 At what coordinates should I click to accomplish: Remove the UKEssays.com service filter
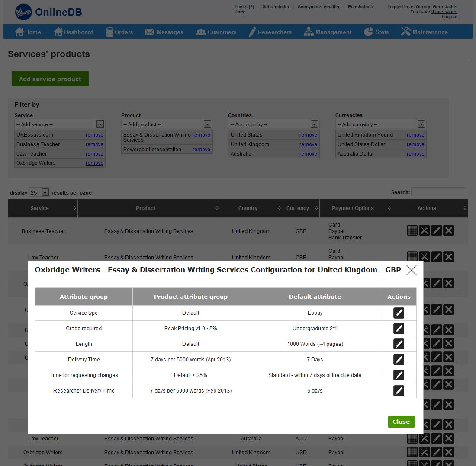pos(94,135)
